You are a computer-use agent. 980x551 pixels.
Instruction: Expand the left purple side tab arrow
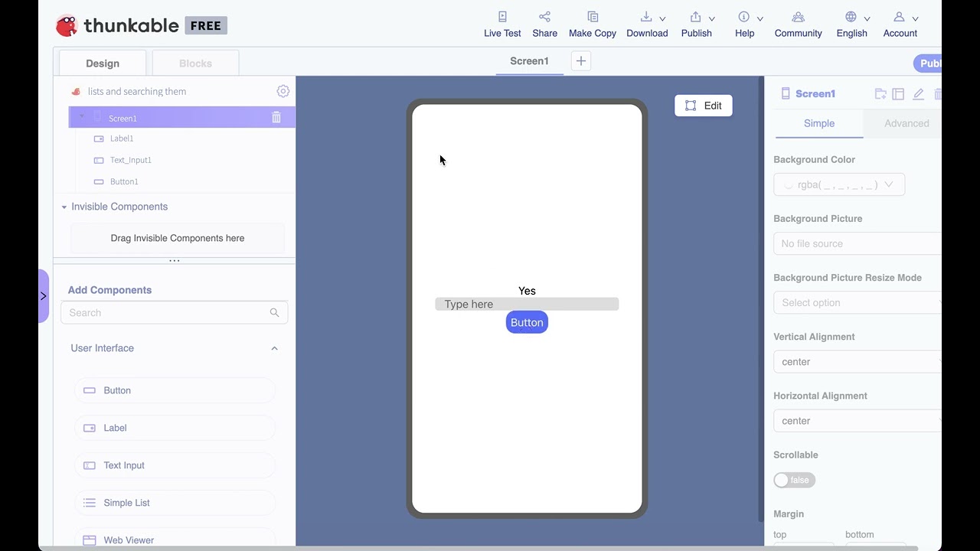coord(44,296)
